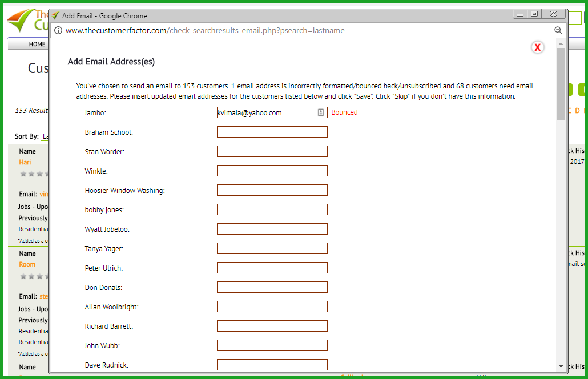This screenshot has width=588, height=379.
Task: Click the Hoosier Window Washing label
Action: coord(125,191)
